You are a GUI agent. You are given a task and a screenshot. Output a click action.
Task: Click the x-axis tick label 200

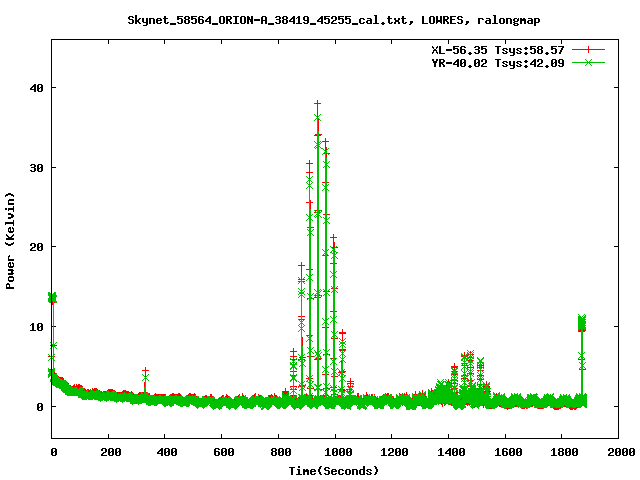click(111, 452)
